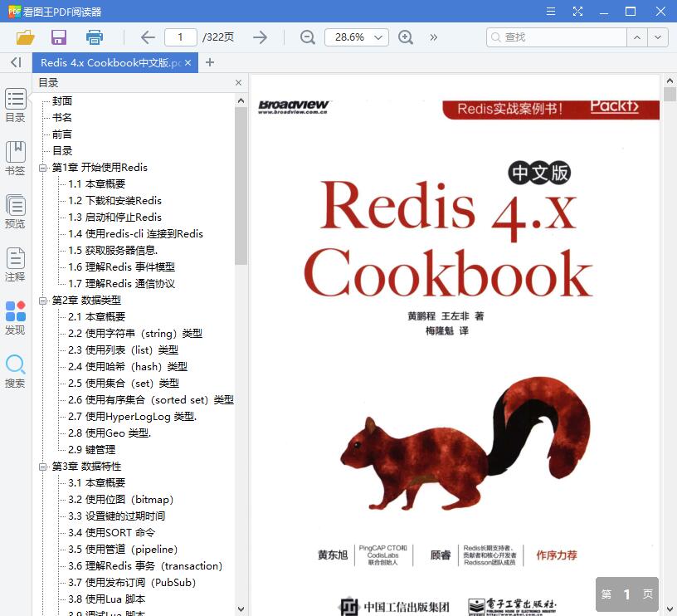Jump to 2.4 使用哈希 (hash) 类型
The height and width of the screenshot is (616, 677).
pyautogui.click(x=128, y=367)
